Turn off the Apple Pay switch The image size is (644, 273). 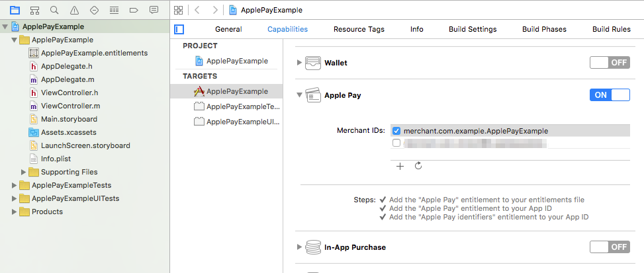click(x=610, y=95)
